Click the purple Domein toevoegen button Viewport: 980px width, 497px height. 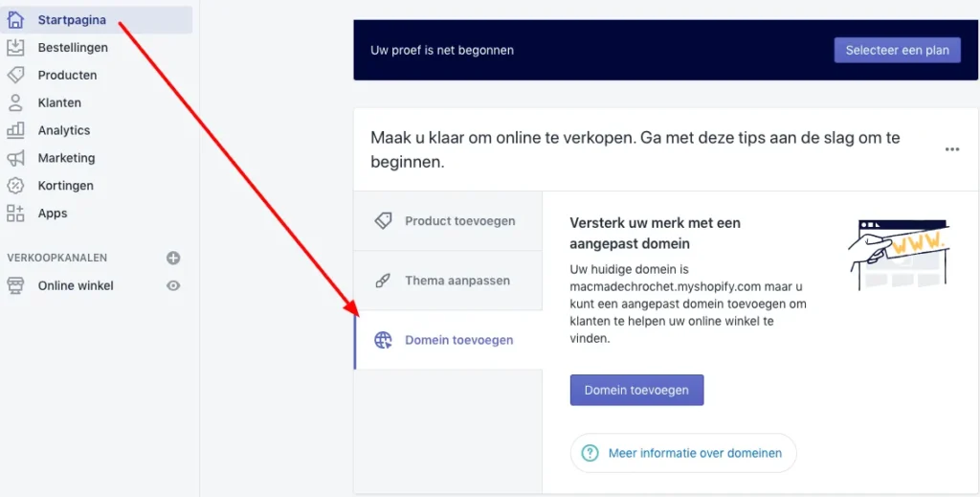pos(636,390)
